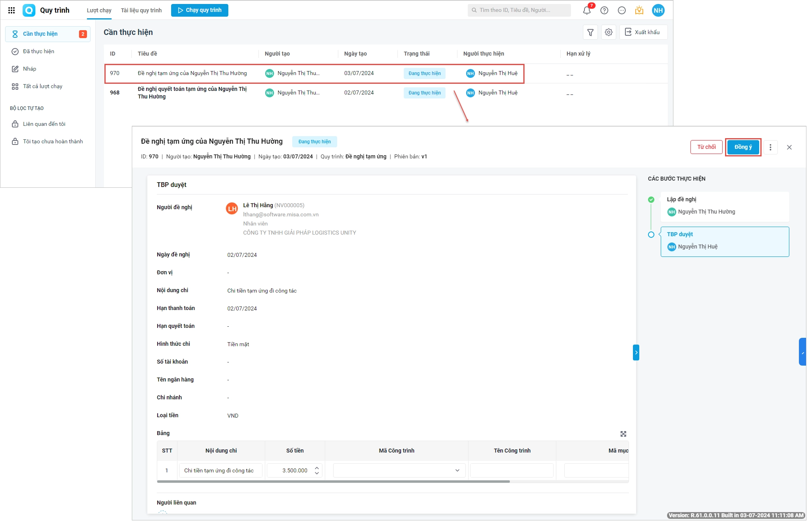The width and height of the screenshot is (812, 524).
Task: Collapse the steps panel with the blue arrow
Action: click(636, 353)
